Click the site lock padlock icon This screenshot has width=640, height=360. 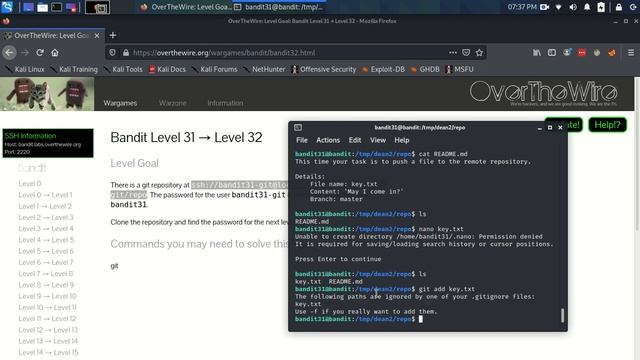[126, 53]
